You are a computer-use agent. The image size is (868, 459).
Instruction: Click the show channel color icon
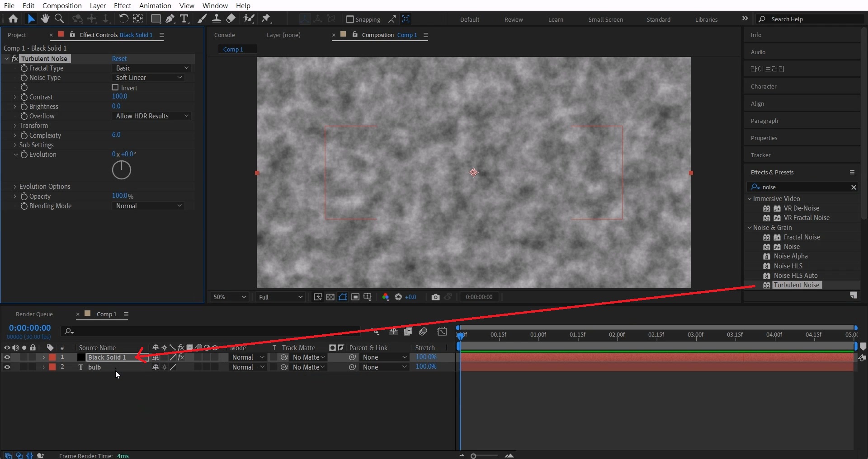(386, 297)
